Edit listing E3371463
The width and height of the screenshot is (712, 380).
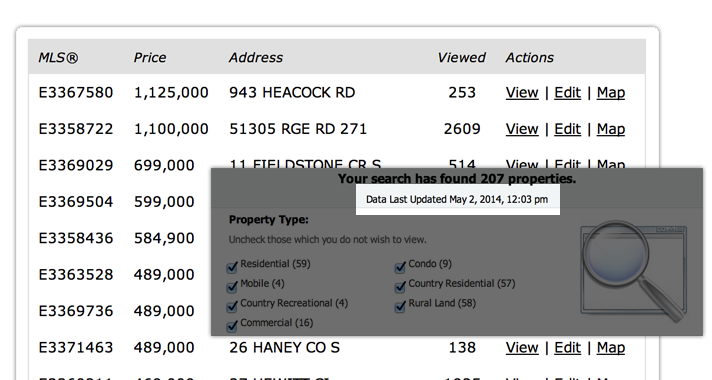(567, 348)
